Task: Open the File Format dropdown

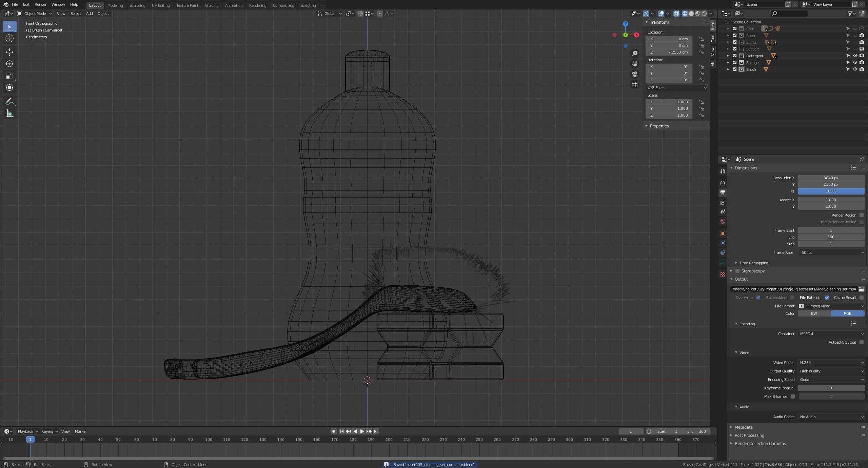Action: 831,306
